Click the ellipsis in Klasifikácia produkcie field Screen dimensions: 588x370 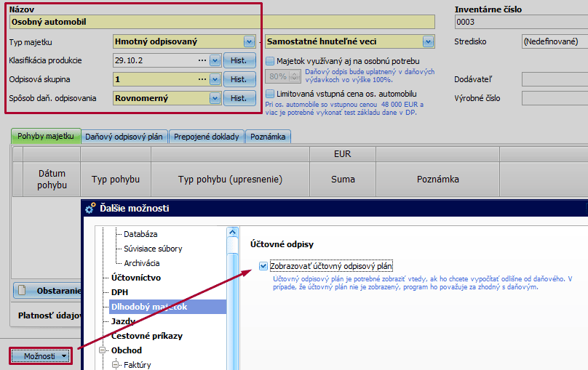point(202,60)
